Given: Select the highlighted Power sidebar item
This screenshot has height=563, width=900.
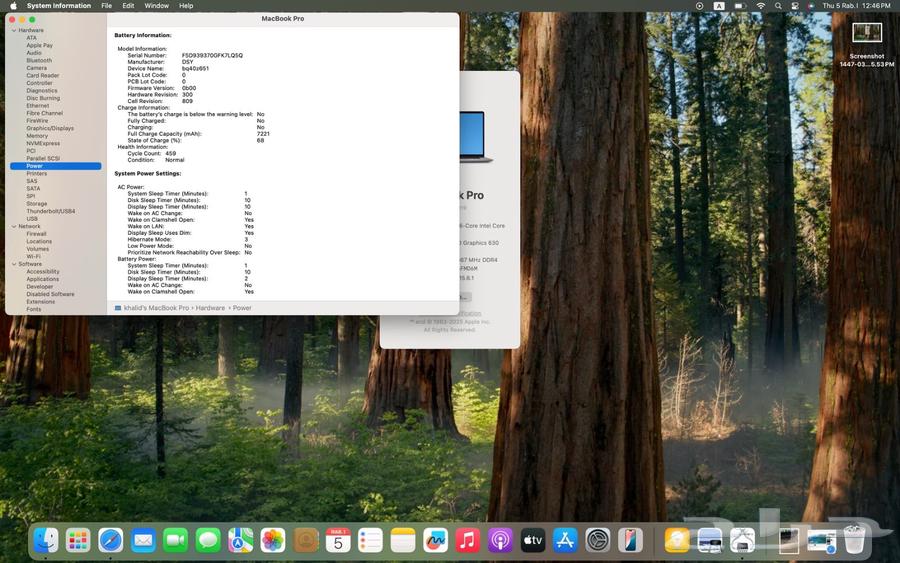Looking at the screenshot, I should coord(56,166).
